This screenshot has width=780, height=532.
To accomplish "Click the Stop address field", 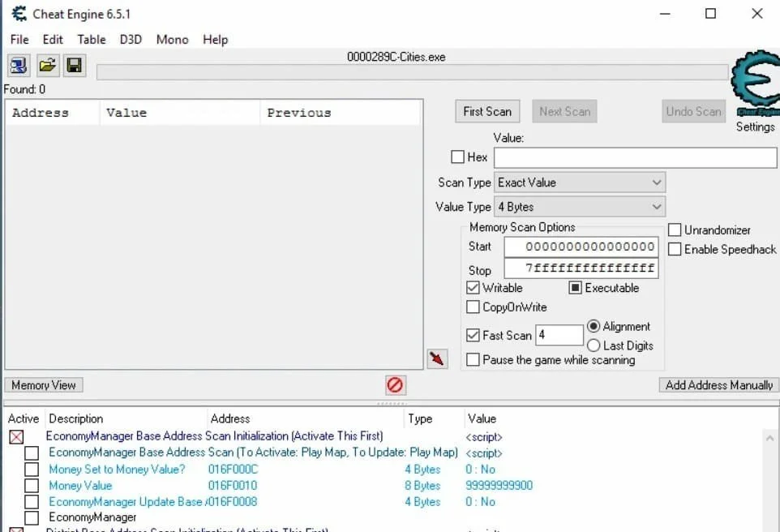I will tap(581, 268).
